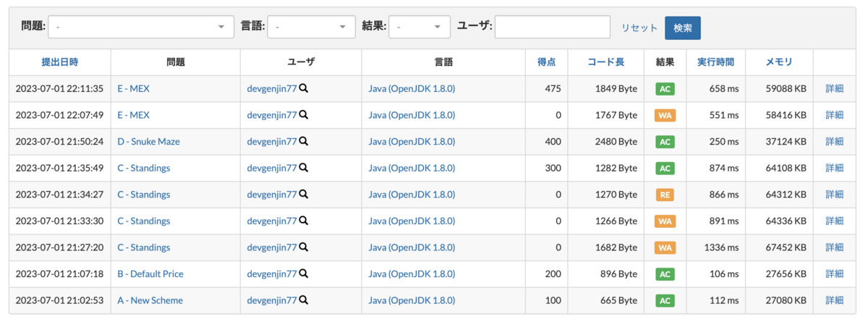The height and width of the screenshot is (327, 868).
Task: Click magnifier icon in 21:34:27 row
Action: click(304, 195)
